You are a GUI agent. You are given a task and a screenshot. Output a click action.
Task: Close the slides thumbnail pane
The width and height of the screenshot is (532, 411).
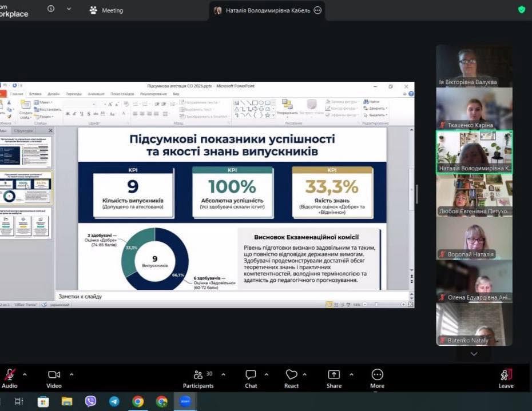pyautogui.click(x=50, y=130)
